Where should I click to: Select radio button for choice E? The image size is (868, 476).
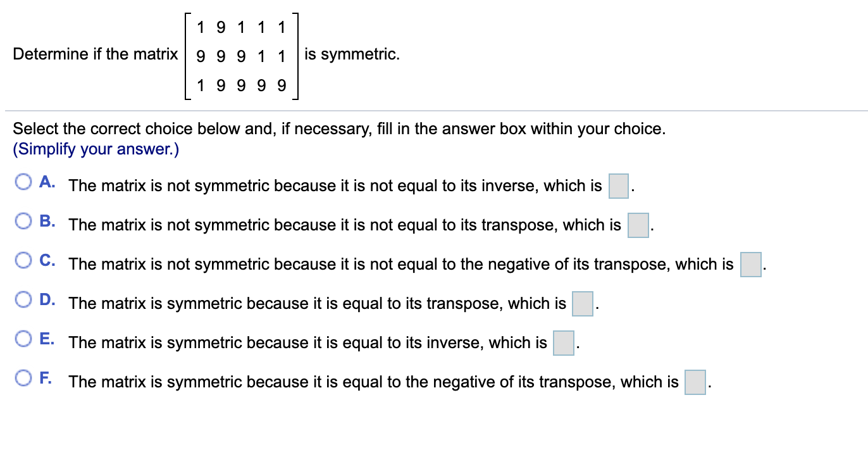click(23, 338)
